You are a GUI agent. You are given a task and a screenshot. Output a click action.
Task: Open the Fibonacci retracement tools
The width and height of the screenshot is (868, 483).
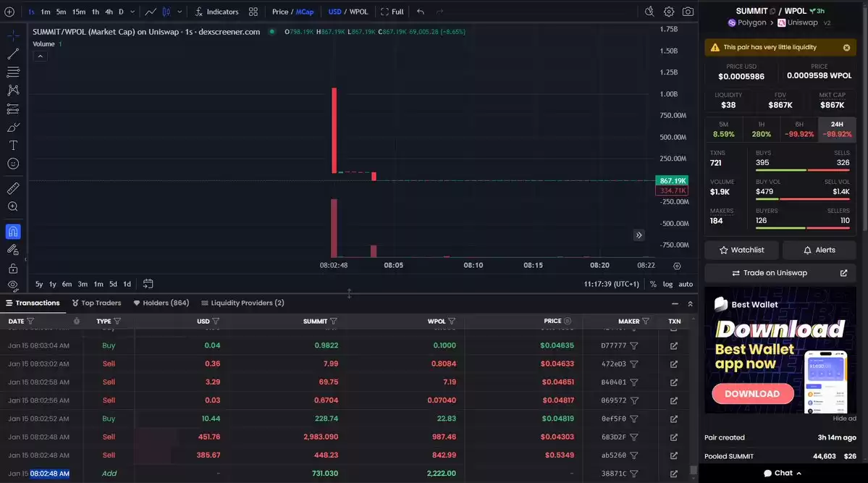point(13,72)
